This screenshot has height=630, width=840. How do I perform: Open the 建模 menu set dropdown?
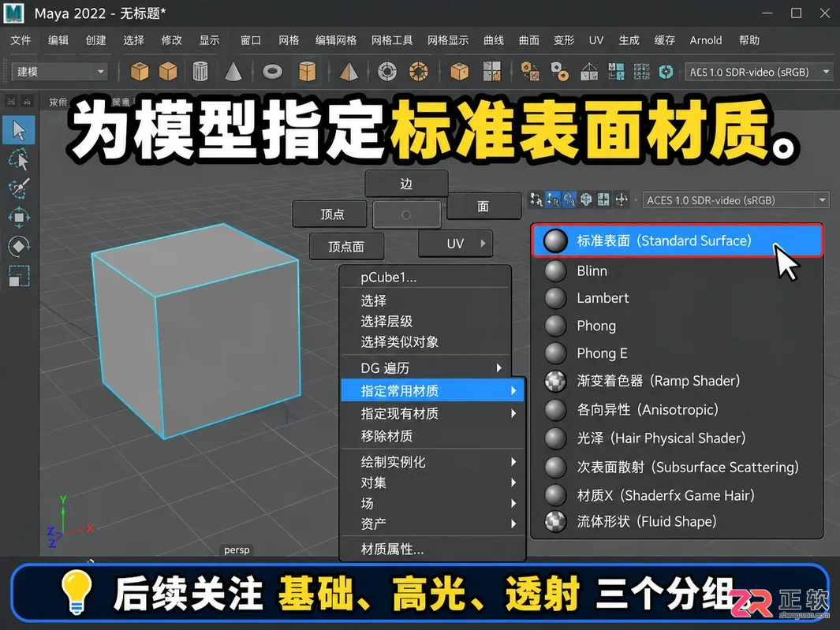(59, 71)
